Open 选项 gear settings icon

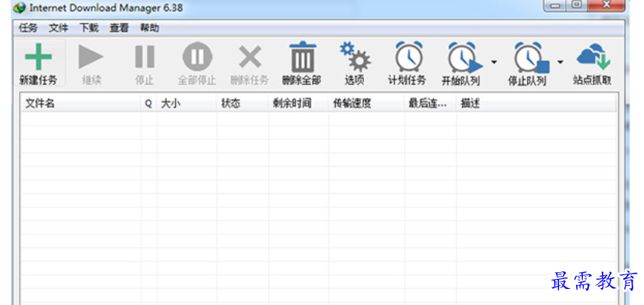355,57
